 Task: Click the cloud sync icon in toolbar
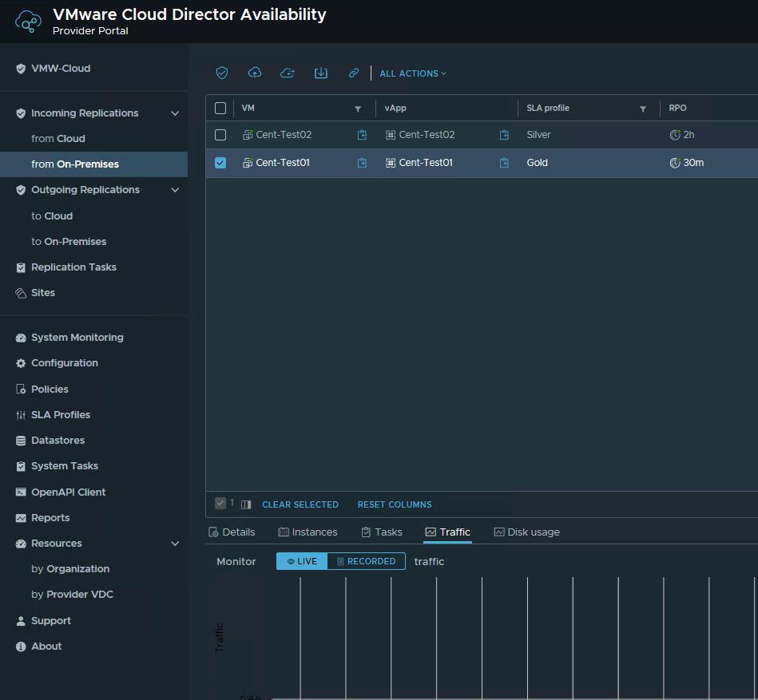pos(288,73)
